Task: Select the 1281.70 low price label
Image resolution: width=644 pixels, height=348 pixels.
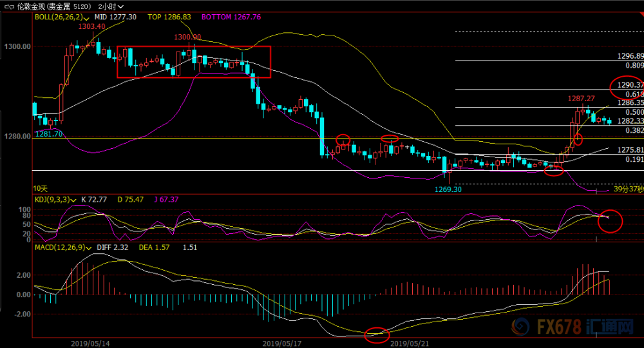Action: click(49, 134)
